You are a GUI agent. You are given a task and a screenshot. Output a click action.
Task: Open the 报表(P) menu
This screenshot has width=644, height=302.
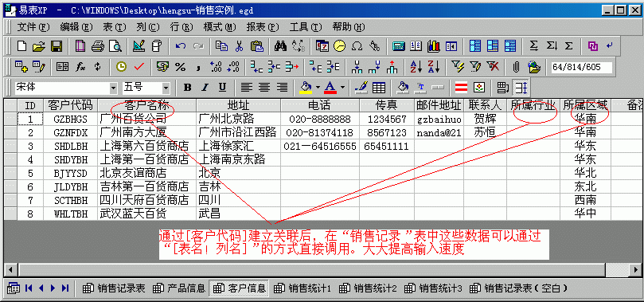coord(263,28)
